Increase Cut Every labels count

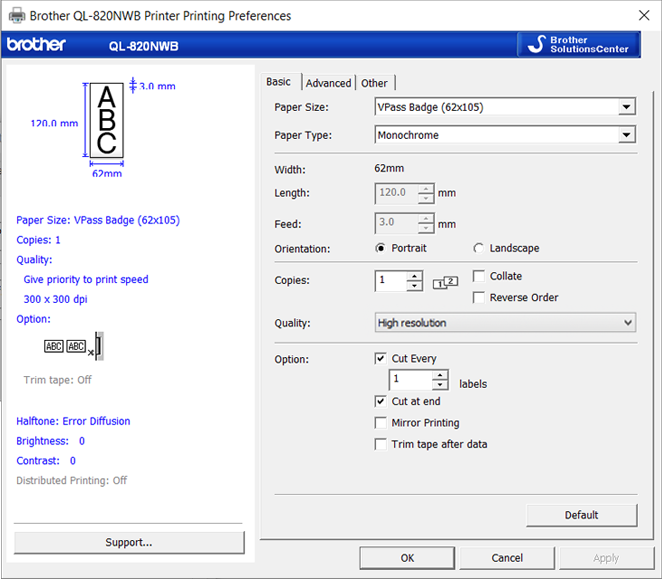click(440, 375)
